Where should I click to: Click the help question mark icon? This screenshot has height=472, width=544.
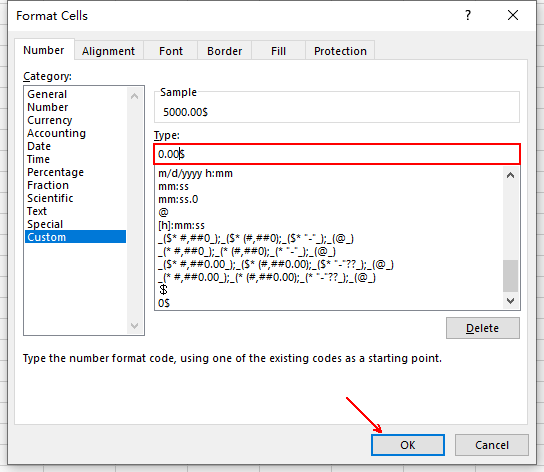click(468, 15)
